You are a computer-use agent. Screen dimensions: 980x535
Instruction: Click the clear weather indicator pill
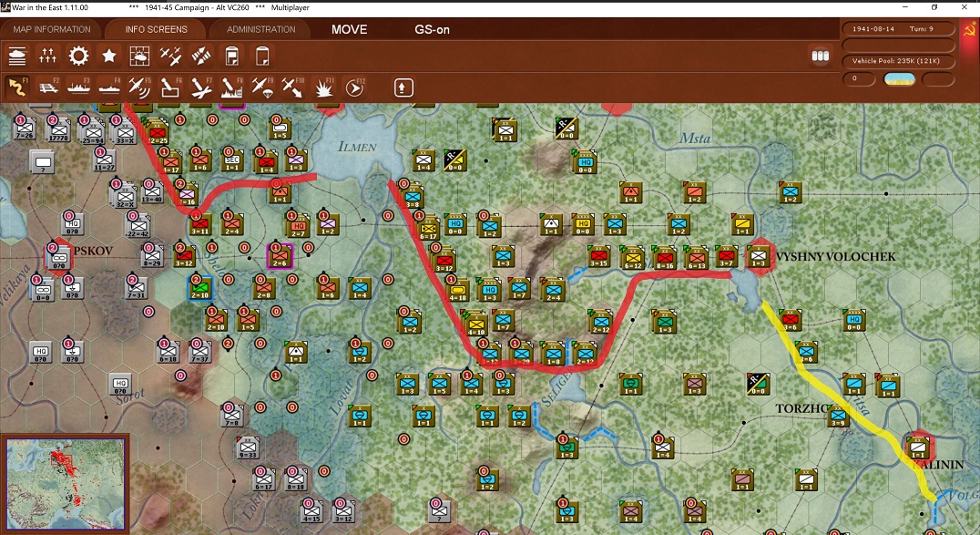tap(899, 79)
